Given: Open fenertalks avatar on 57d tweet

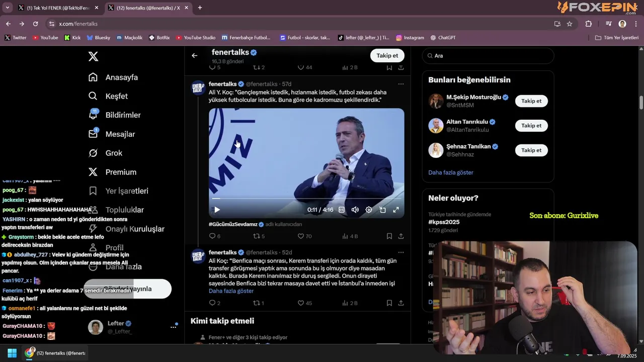Looking at the screenshot, I should coord(199,88).
